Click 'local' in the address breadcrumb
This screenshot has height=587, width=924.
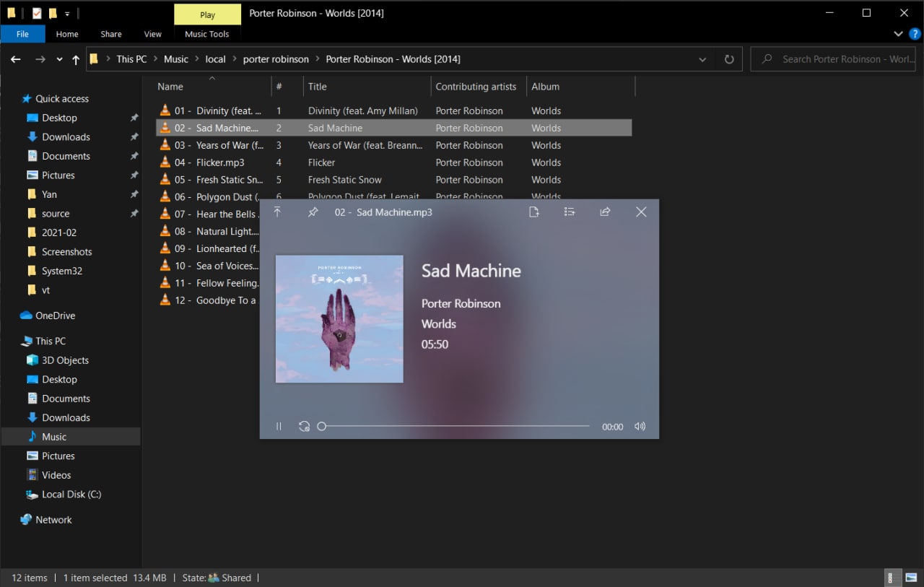click(215, 59)
